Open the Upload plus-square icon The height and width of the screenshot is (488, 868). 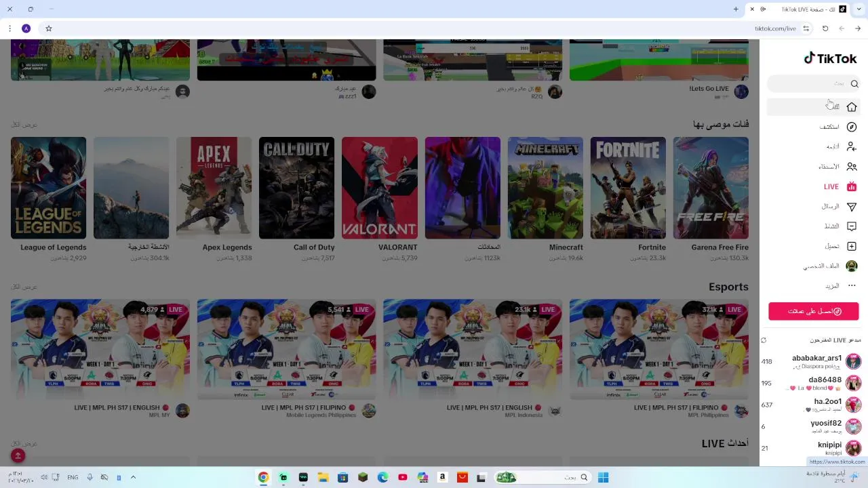pos(852,246)
